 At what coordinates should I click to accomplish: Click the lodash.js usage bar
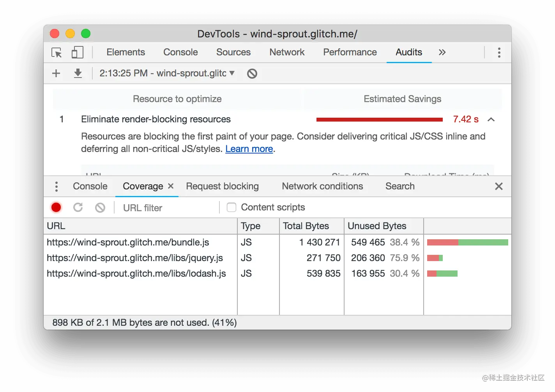click(x=442, y=274)
